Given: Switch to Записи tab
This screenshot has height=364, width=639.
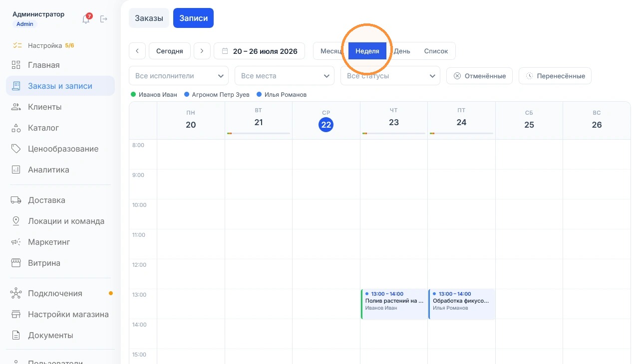Looking at the screenshot, I should click(193, 18).
